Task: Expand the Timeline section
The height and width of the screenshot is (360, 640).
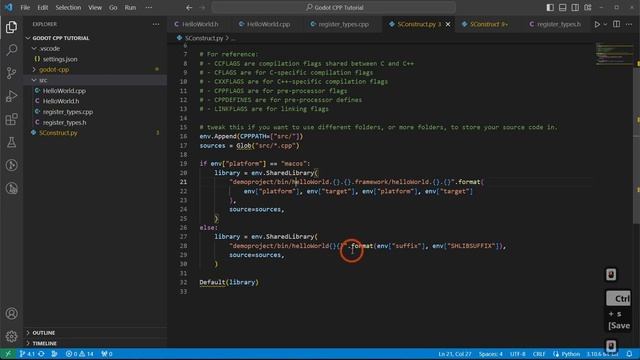Action: (x=96, y=344)
